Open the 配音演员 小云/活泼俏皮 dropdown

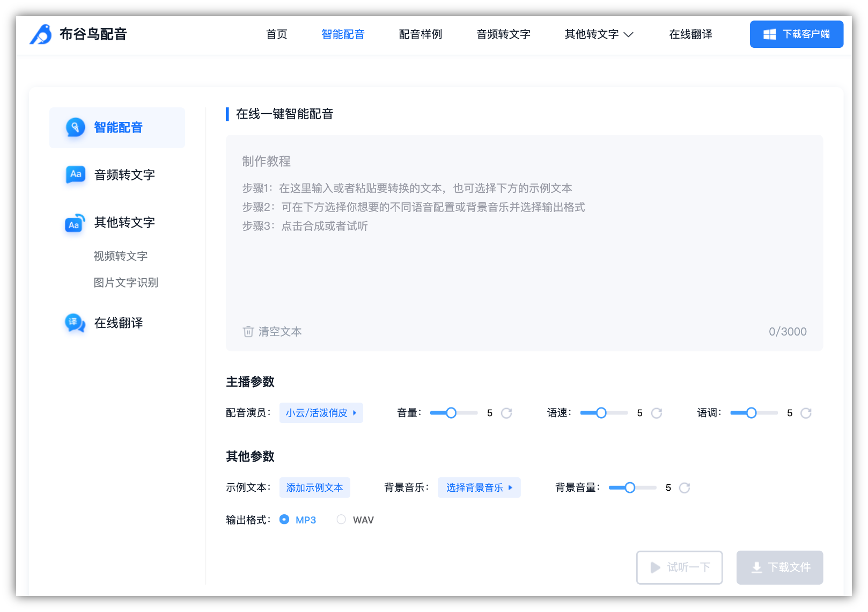coord(321,413)
